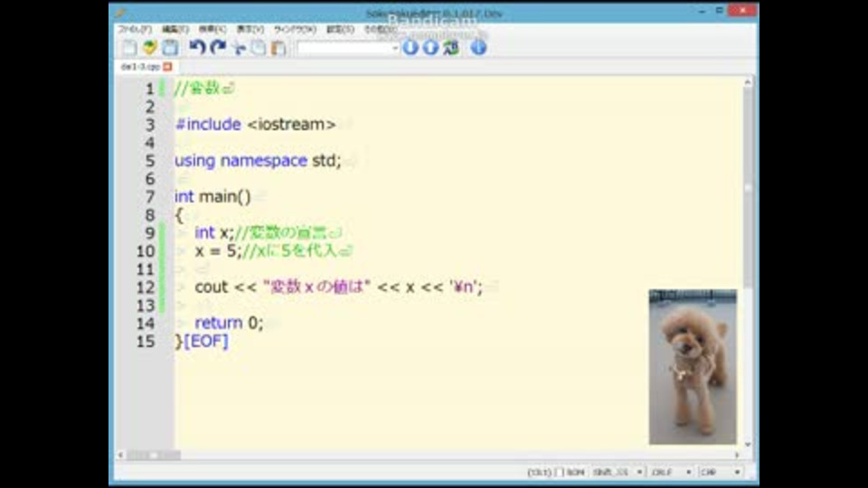Click 'int x;' declaration on line 9
Screen dimensions: 868x488
pos(214,232)
